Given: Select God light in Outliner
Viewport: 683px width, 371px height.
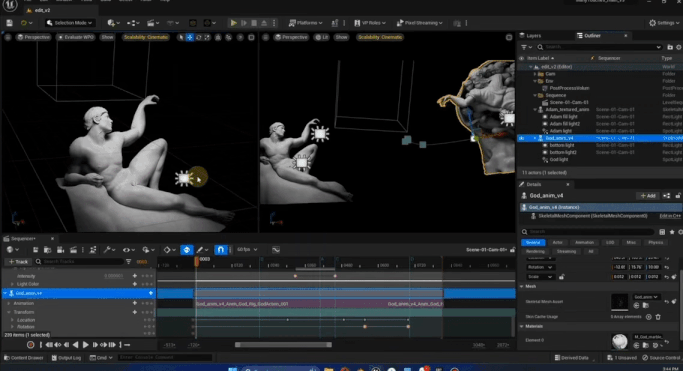Looking at the screenshot, I should [559, 159].
